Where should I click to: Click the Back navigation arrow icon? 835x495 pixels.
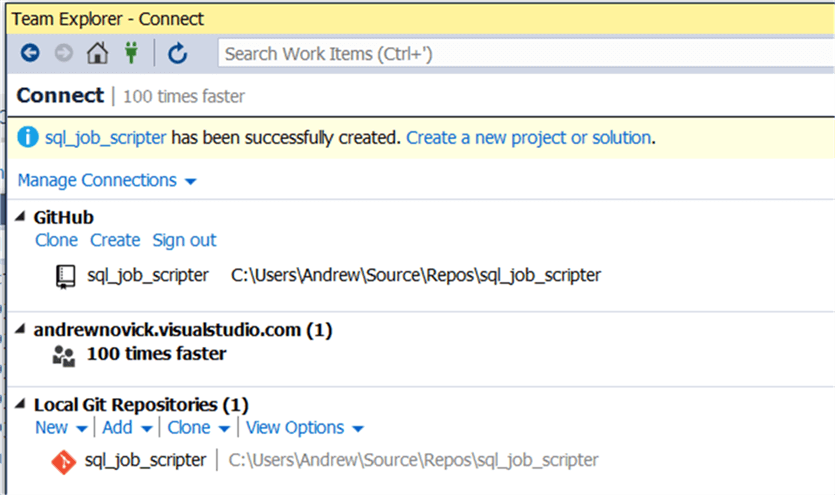click(30, 54)
